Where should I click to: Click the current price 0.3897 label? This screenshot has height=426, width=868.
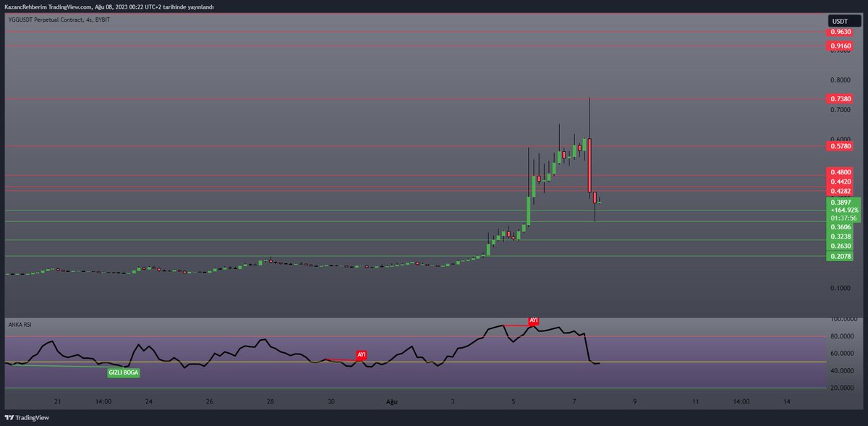coord(841,203)
